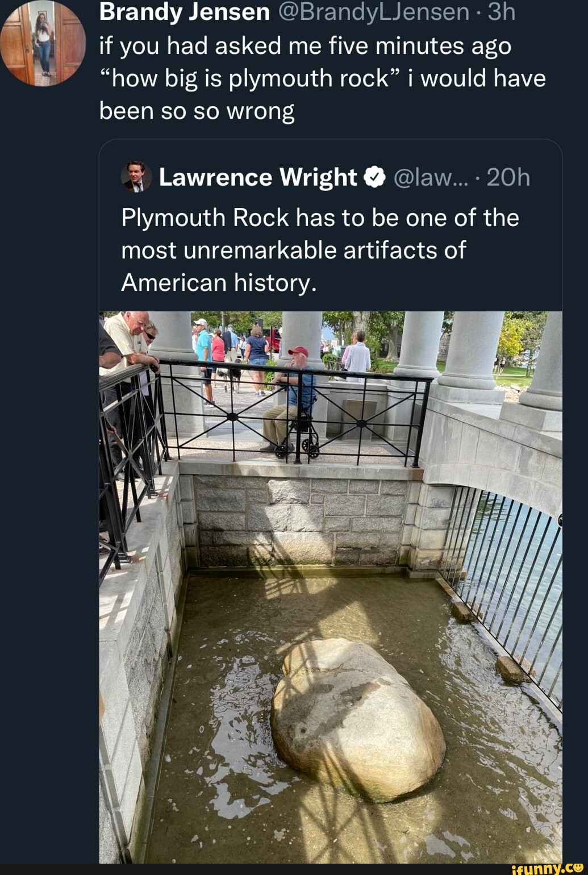The image size is (588, 875).
Task: Click the 'American history.' line
Action: (x=219, y=282)
